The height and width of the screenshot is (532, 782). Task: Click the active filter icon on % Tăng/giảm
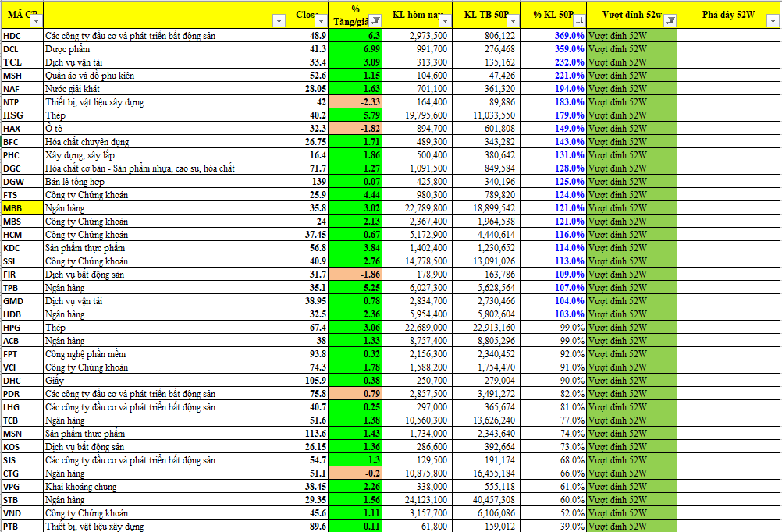375,22
